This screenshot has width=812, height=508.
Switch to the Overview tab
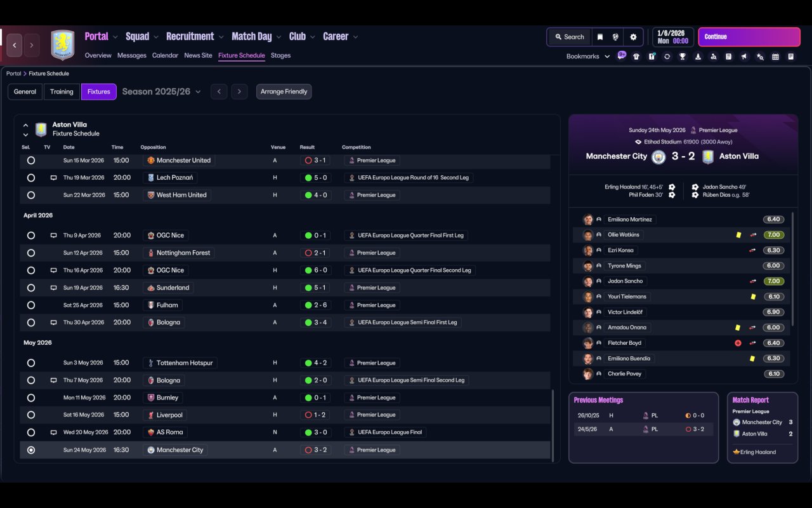pyautogui.click(x=98, y=55)
